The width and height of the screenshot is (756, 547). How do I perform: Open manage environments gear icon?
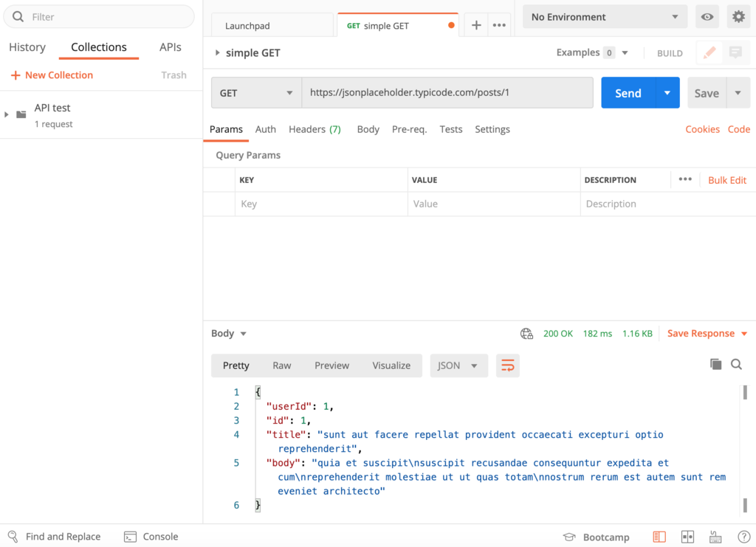point(738,17)
